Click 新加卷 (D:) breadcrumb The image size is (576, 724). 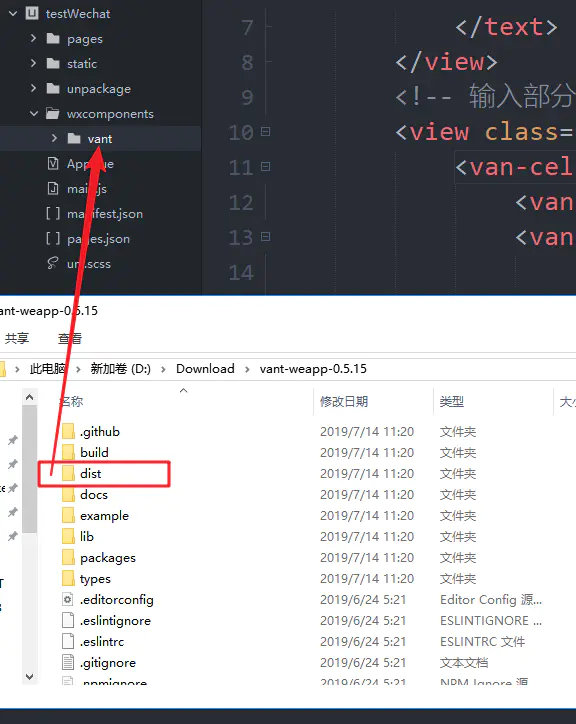point(121,368)
